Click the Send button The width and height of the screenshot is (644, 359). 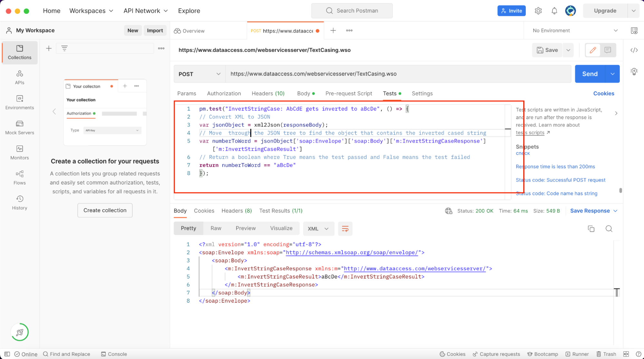pos(590,74)
